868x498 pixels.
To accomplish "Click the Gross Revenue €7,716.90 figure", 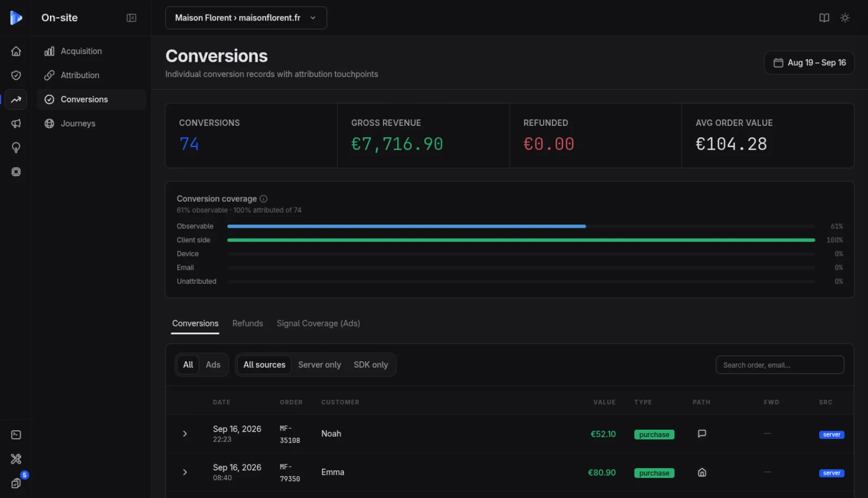I will (x=397, y=144).
